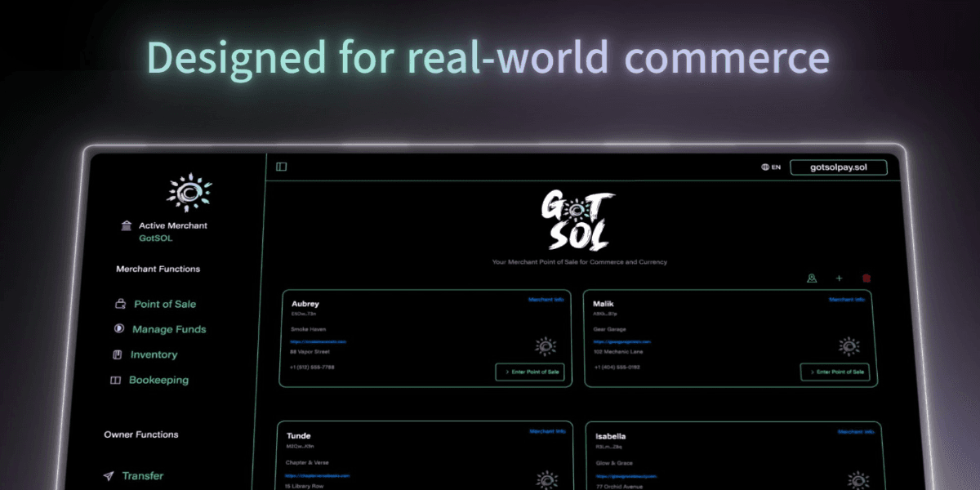This screenshot has height=490, width=980.
Task: Click the Point of Sale wallet icon
Action: coord(119,304)
